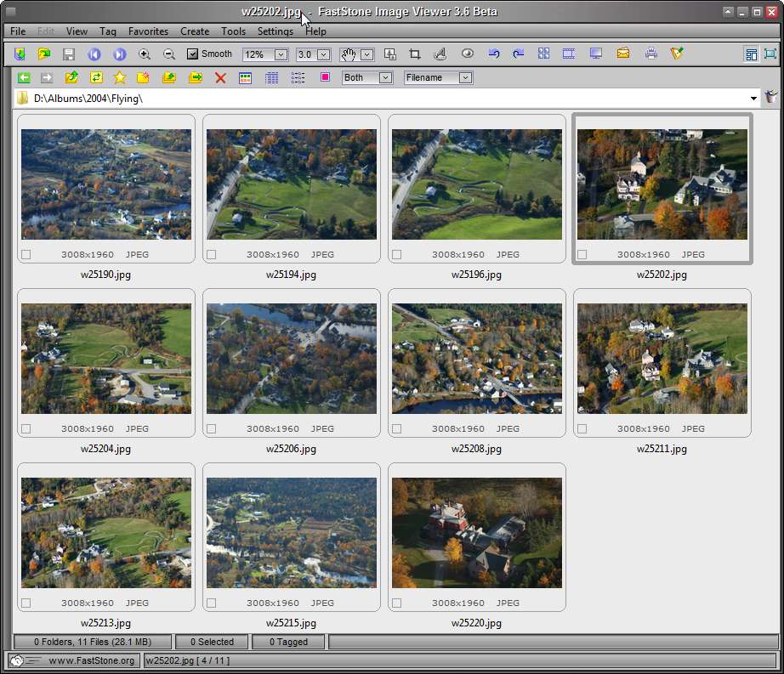Viewport: 784px width, 674px height.
Task: Click the zoom in magnifier
Action: [145, 54]
